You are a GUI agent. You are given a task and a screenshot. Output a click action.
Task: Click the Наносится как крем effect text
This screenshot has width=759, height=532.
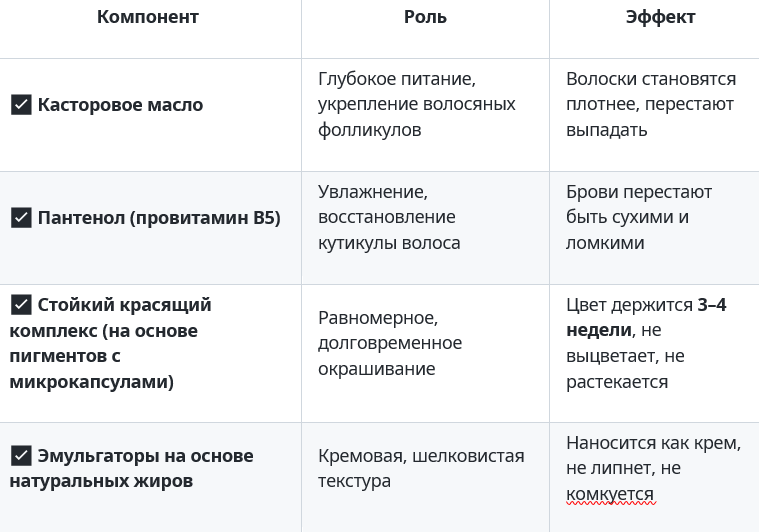[653, 443]
